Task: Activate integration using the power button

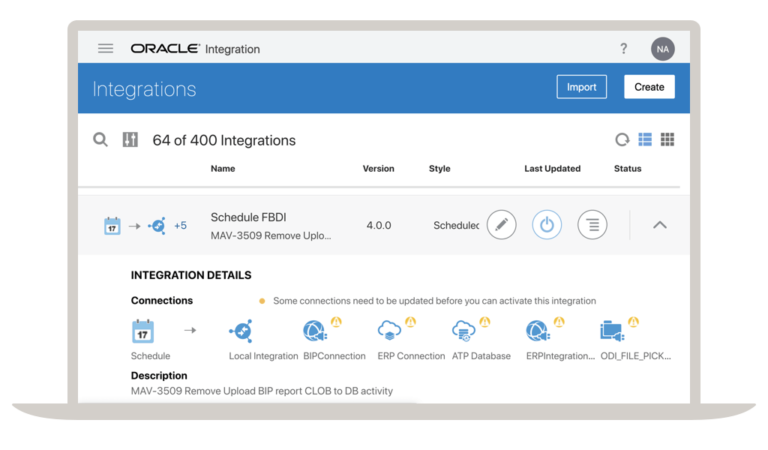Action: click(547, 225)
